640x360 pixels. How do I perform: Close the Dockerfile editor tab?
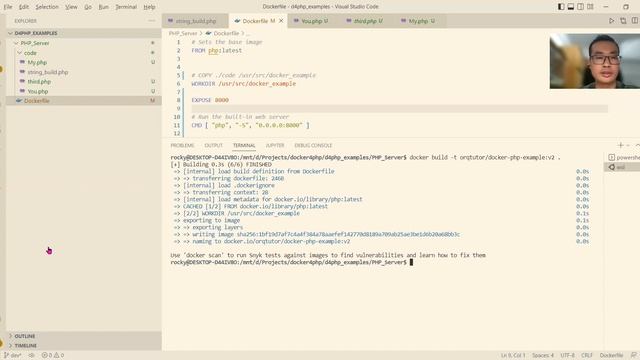(281, 21)
